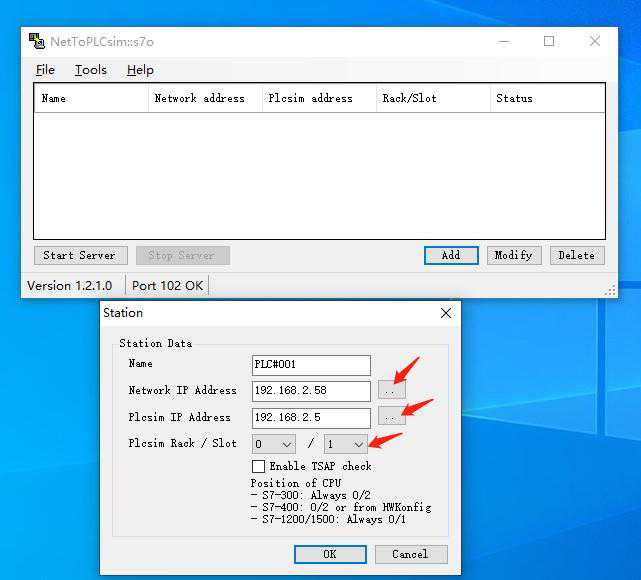641x580 pixels.
Task: Maximize the NetToPLCsim window
Action: point(549,42)
